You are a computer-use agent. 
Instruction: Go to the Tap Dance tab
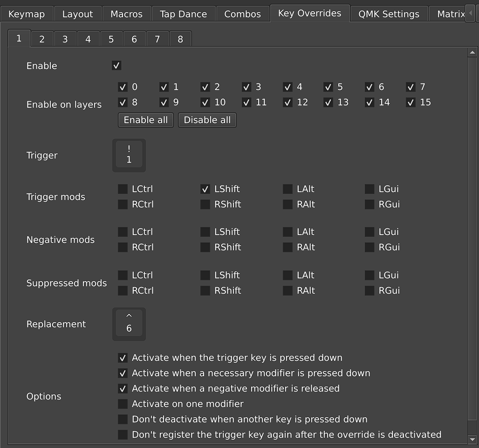[x=183, y=14]
